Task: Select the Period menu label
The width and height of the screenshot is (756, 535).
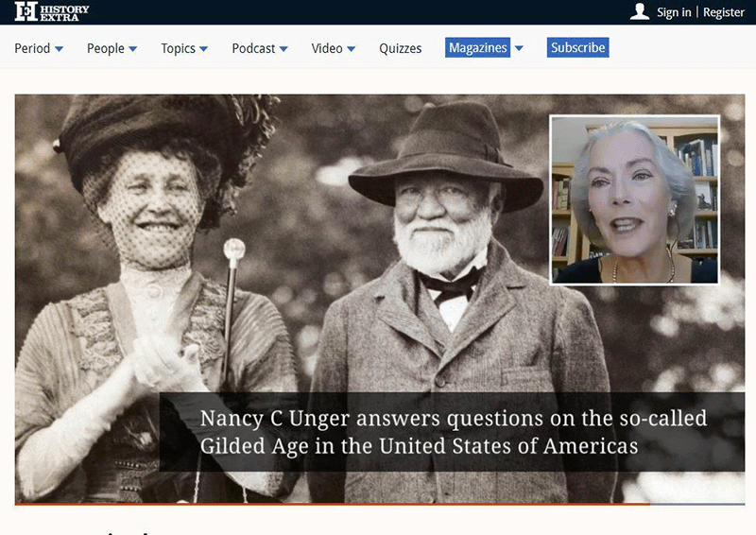Action: tap(32, 48)
